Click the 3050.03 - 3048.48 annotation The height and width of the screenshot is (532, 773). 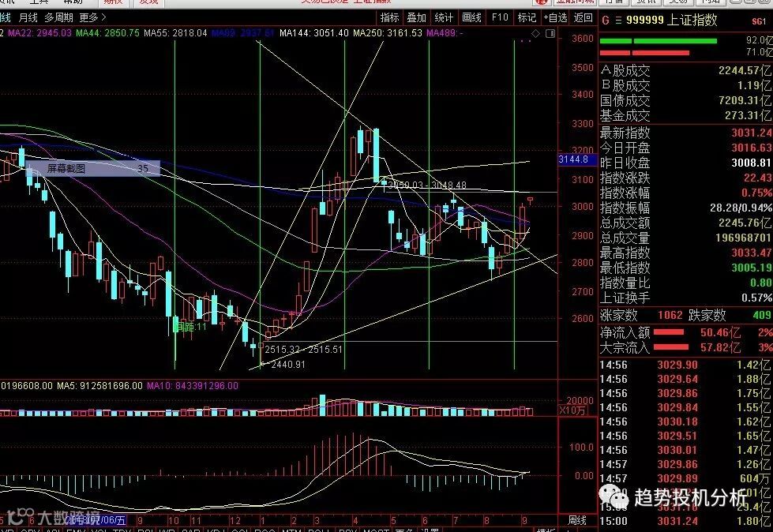[427, 185]
